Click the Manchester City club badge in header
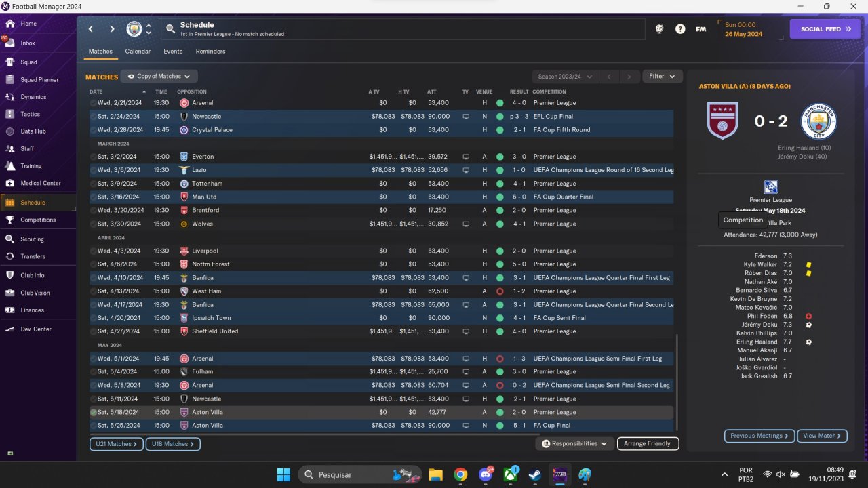The image size is (868, 488). pos(134,29)
